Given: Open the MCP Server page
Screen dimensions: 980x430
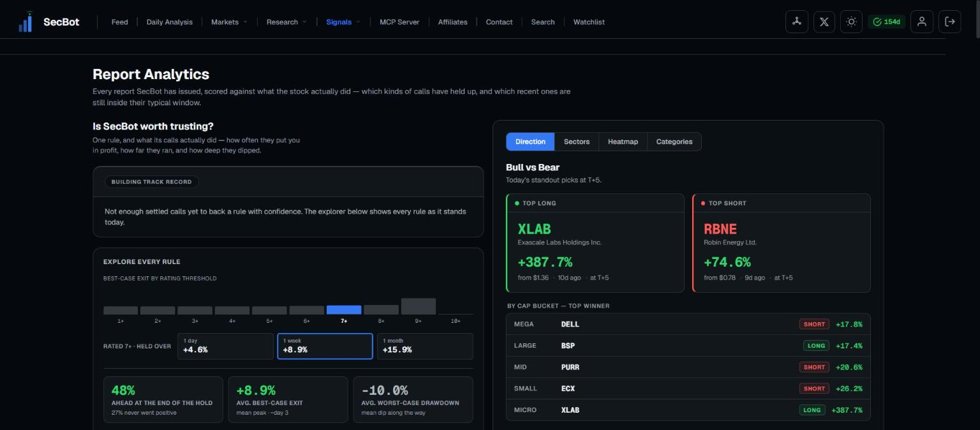Looking at the screenshot, I should (399, 22).
